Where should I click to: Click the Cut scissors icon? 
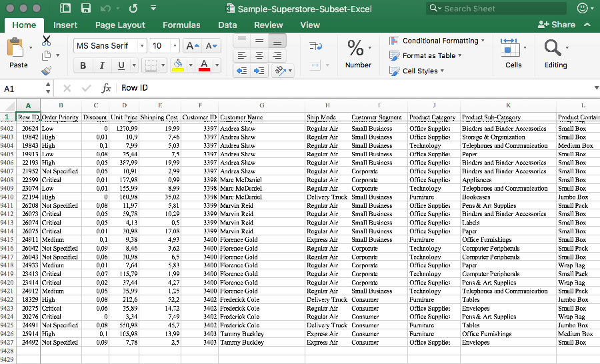tap(46, 40)
